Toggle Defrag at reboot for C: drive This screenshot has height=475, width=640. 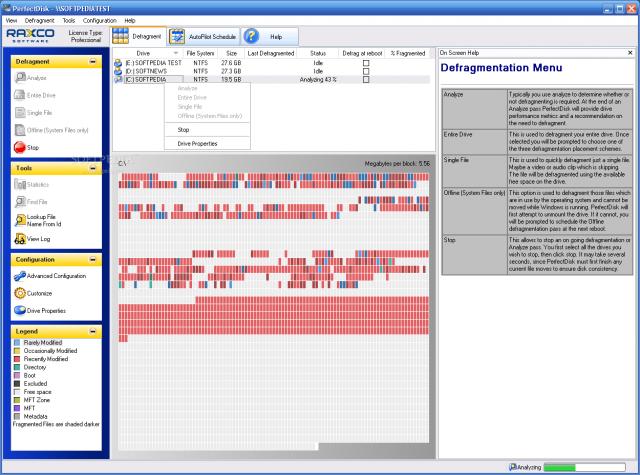click(366, 79)
